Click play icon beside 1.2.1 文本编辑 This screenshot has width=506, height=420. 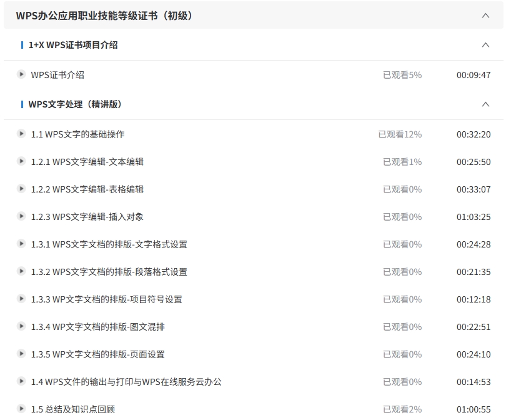21,161
